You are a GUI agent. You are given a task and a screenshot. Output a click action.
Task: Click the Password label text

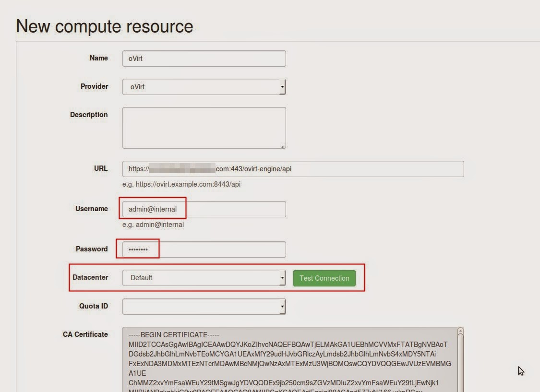coord(91,249)
